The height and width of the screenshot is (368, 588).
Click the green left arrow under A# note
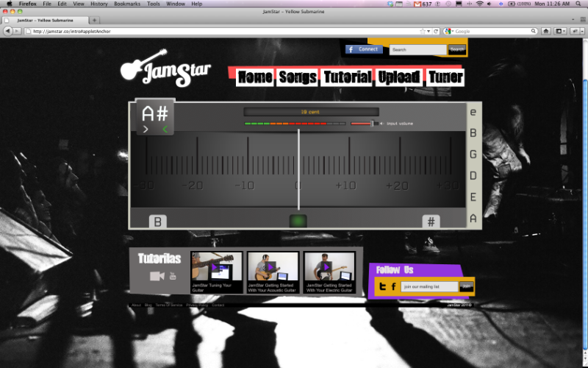pyautogui.click(x=165, y=130)
